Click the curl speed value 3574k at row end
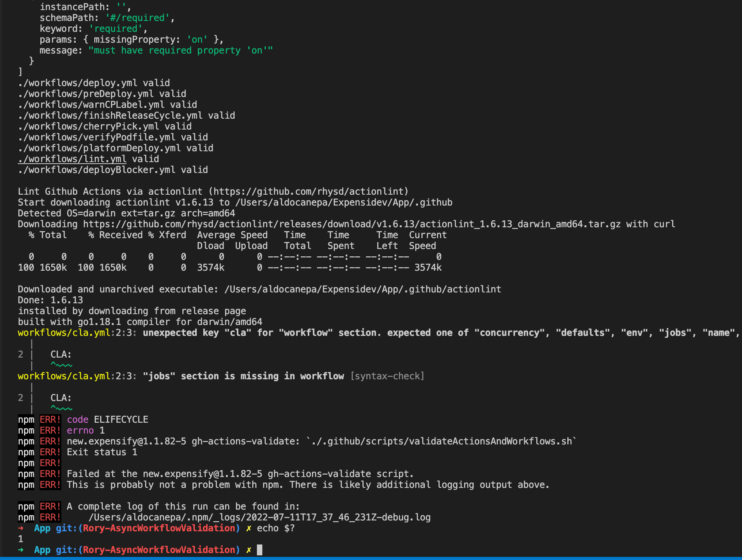Viewport: 742px width, 560px height. pos(428,268)
